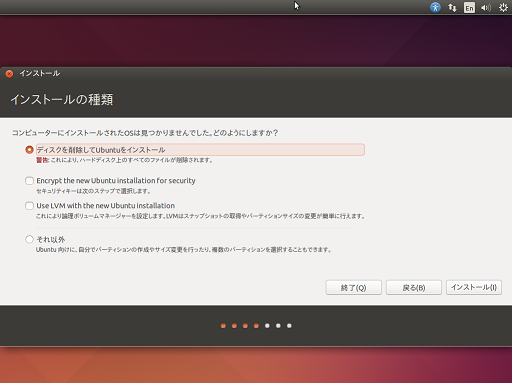Image resolution: width=512 pixels, height=383 pixels.
Task: Open the system gear menu
Action: click(503, 7)
